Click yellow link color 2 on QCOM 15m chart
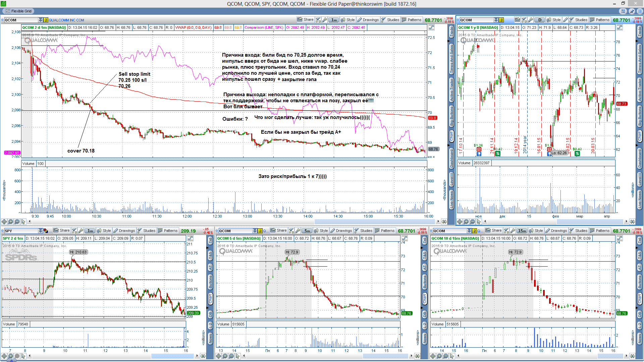644x362 pixels. (x=474, y=231)
